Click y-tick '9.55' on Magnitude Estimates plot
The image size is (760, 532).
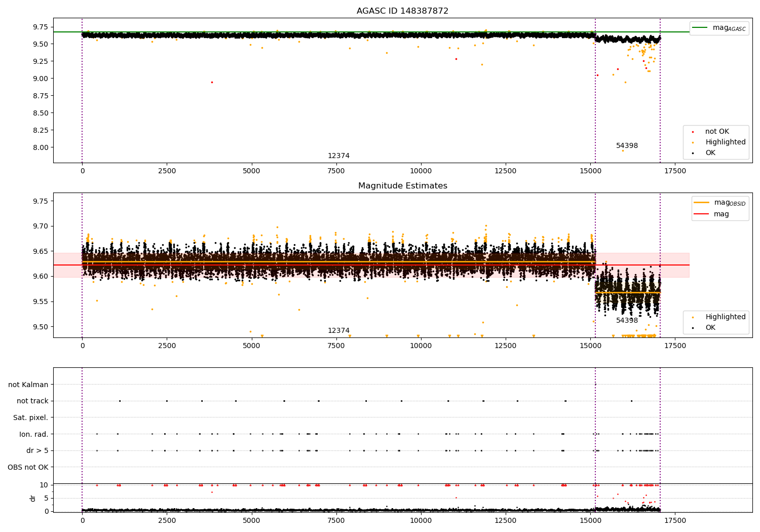coord(40,302)
